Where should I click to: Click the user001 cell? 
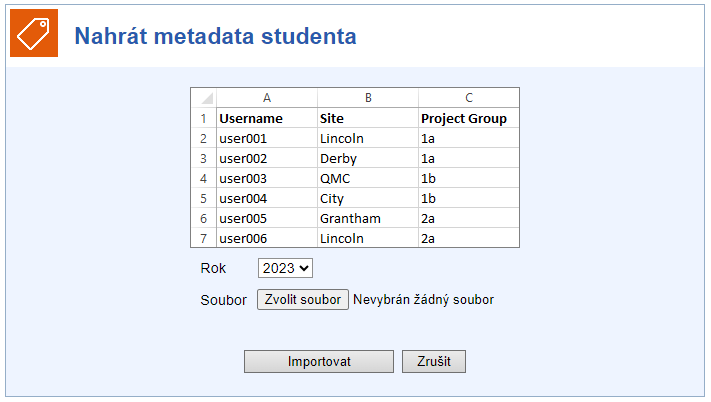[x=267, y=138]
